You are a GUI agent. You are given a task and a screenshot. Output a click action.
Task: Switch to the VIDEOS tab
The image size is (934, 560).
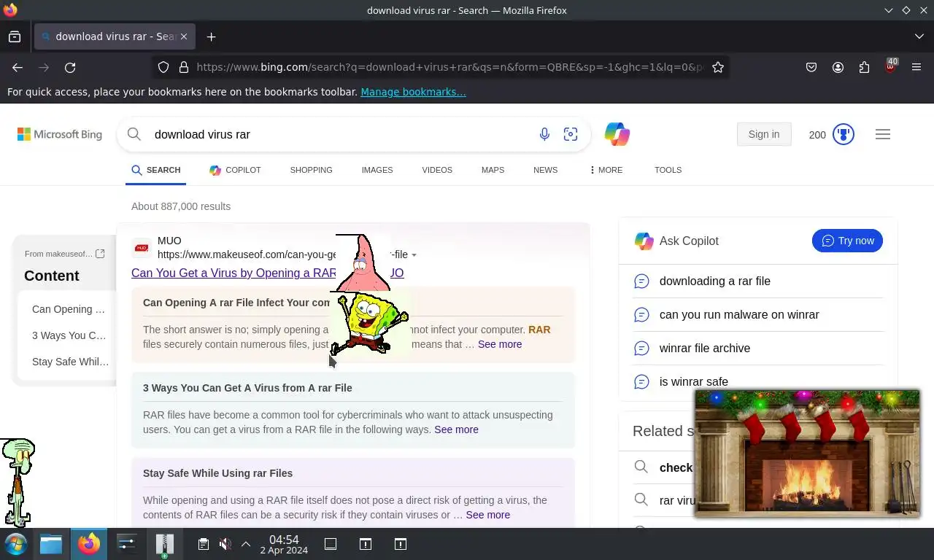[437, 170]
